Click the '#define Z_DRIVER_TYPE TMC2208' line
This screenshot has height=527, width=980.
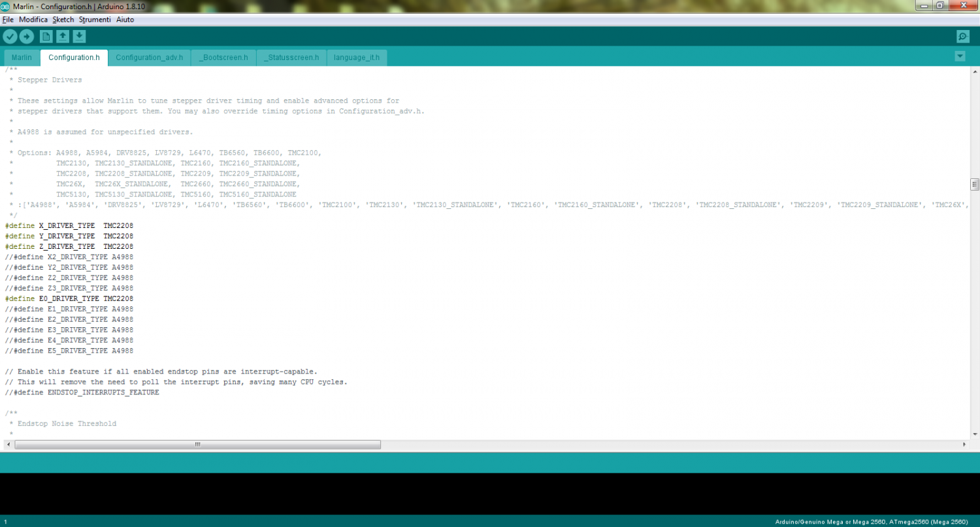click(x=69, y=246)
